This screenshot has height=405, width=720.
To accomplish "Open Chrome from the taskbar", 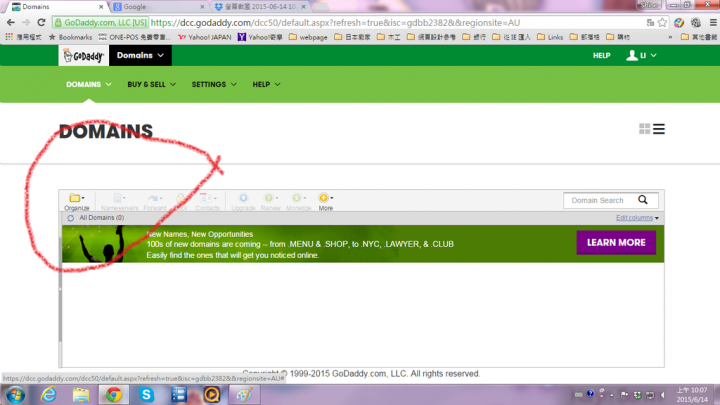I will (113, 395).
